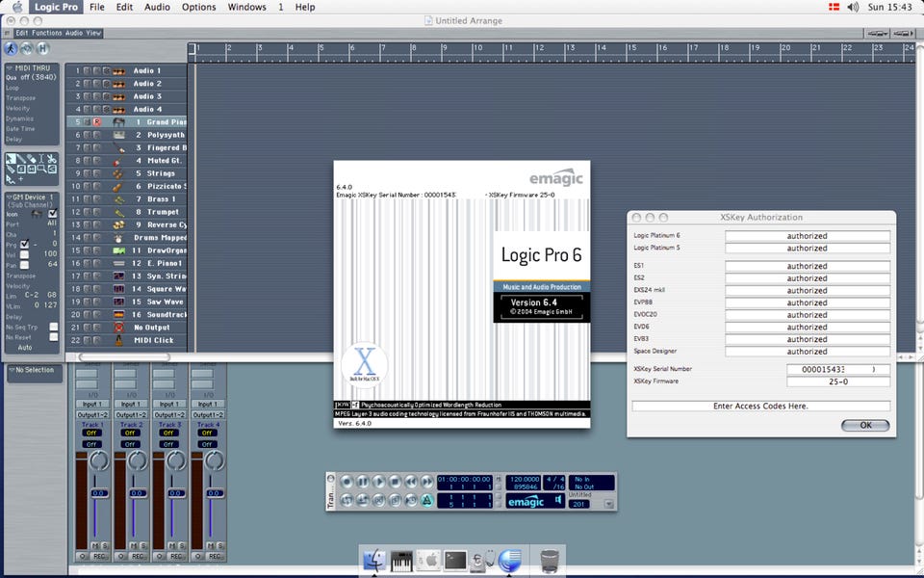Open the Transport dropdown arrow menu
Image resolution: width=924 pixels, height=578 pixels.
point(609,504)
